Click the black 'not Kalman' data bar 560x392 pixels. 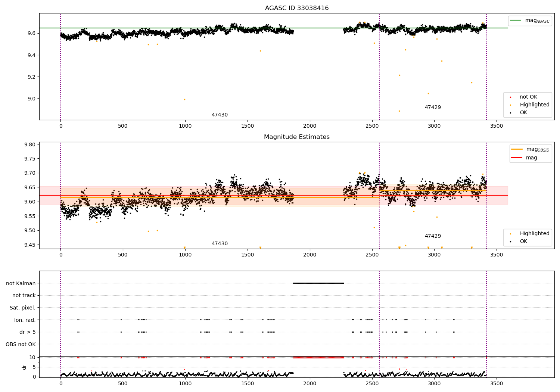(318, 283)
